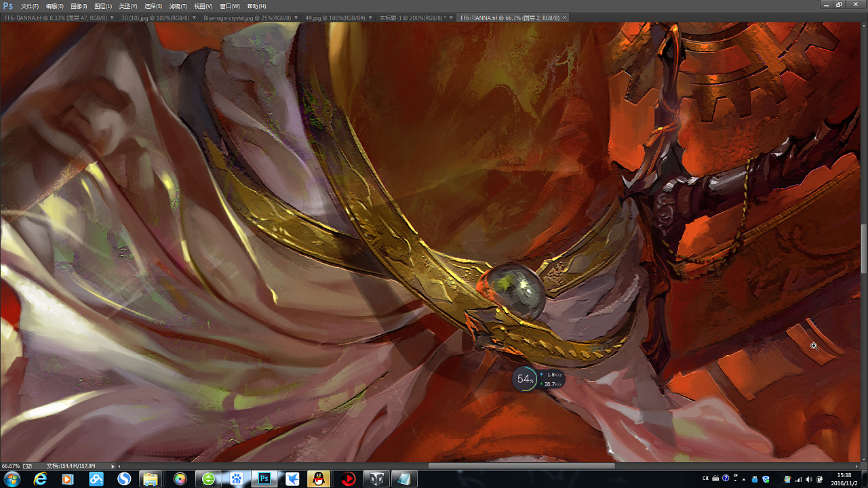The height and width of the screenshot is (488, 868).
Task: Open the 类型(Y) menu
Action: [128, 6]
